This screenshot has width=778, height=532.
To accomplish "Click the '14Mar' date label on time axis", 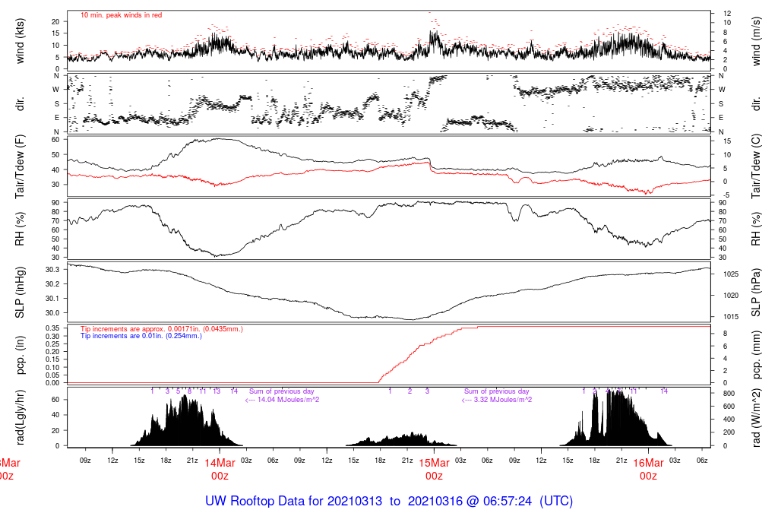I will (x=220, y=463).
